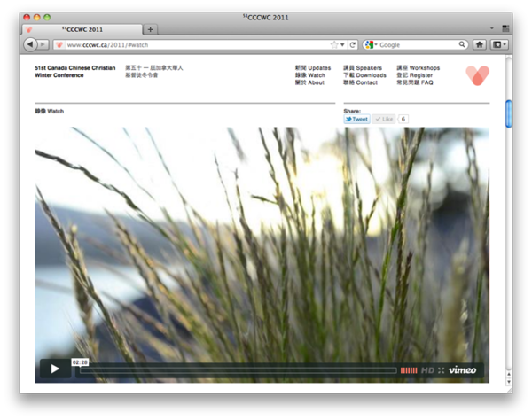Go back to previous page
The height and width of the screenshot is (420, 532).
pyautogui.click(x=30, y=44)
